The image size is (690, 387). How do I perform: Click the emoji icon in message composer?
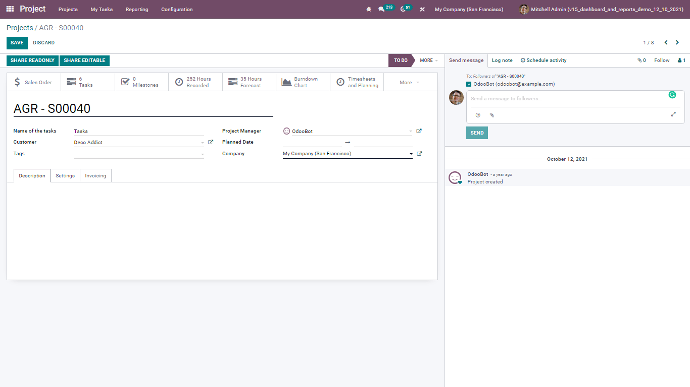pos(478,115)
